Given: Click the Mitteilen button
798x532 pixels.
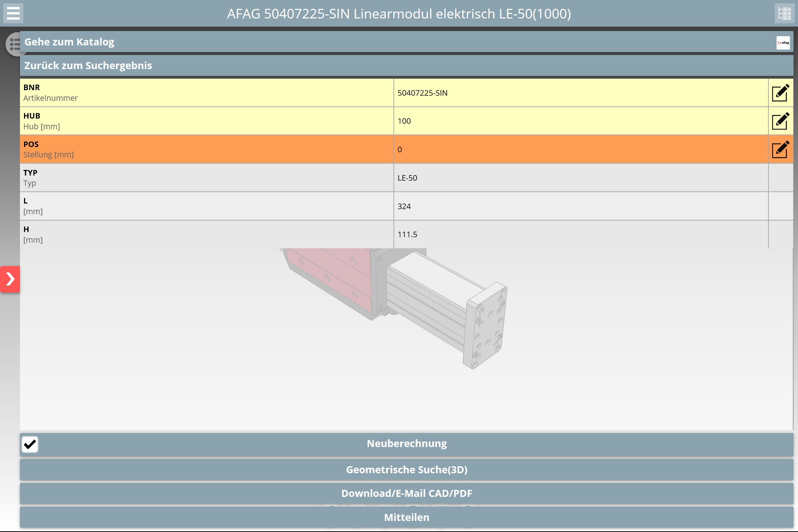Looking at the screenshot, I should coord(406,517).
